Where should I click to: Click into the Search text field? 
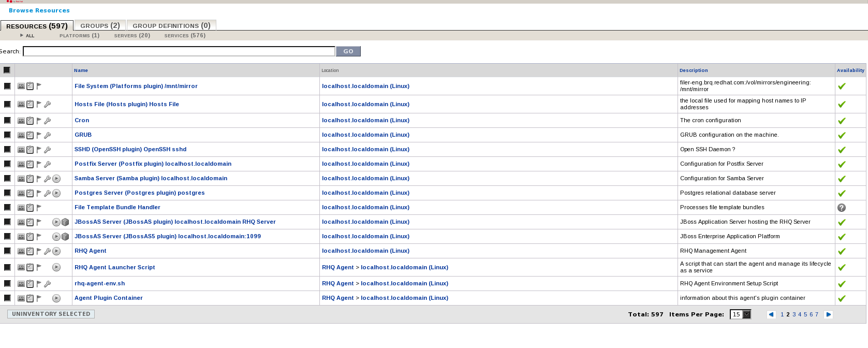(179, 51)
